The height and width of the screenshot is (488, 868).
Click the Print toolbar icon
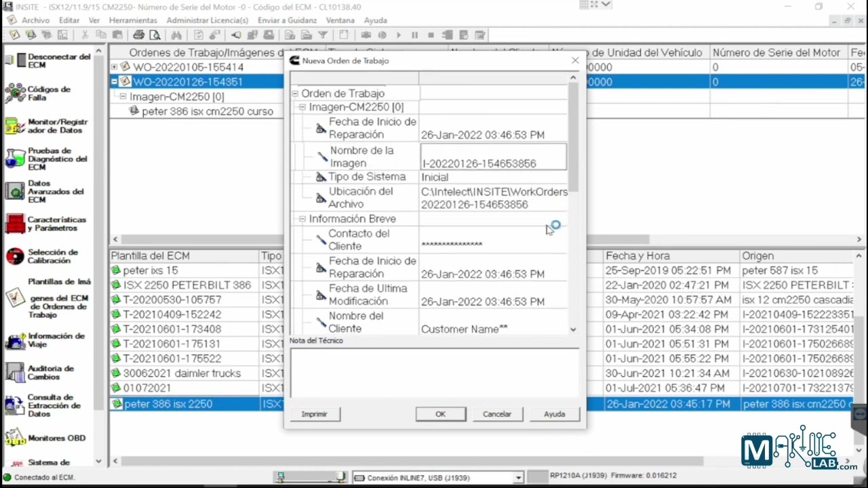138,35
